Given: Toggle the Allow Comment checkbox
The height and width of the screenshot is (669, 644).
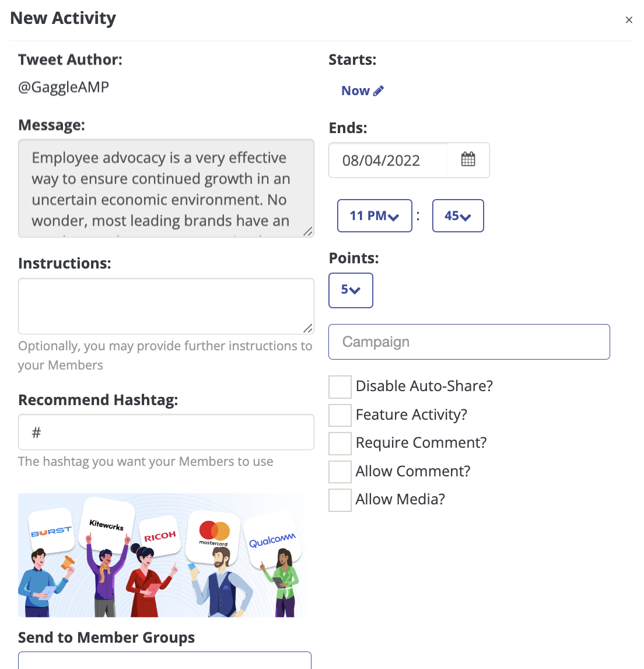Looking at the screenshot, I should coord(340,472).
